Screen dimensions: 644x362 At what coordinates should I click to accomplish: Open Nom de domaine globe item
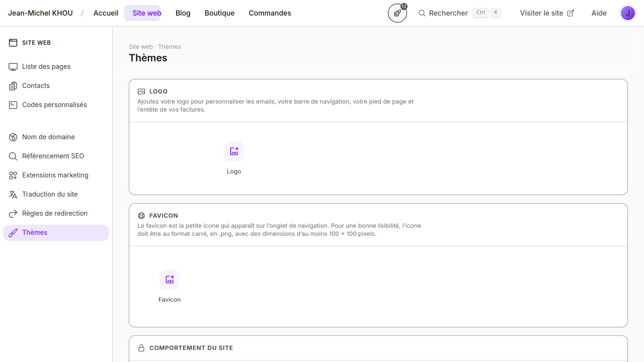point(48,137)
